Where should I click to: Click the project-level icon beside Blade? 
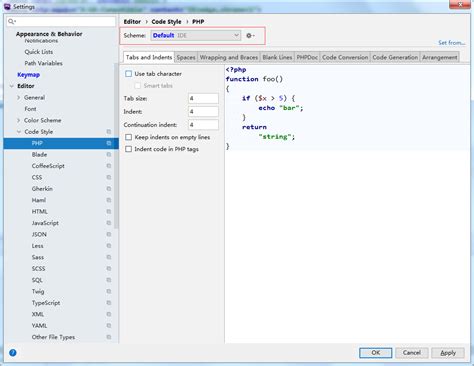tap(109, 154)
